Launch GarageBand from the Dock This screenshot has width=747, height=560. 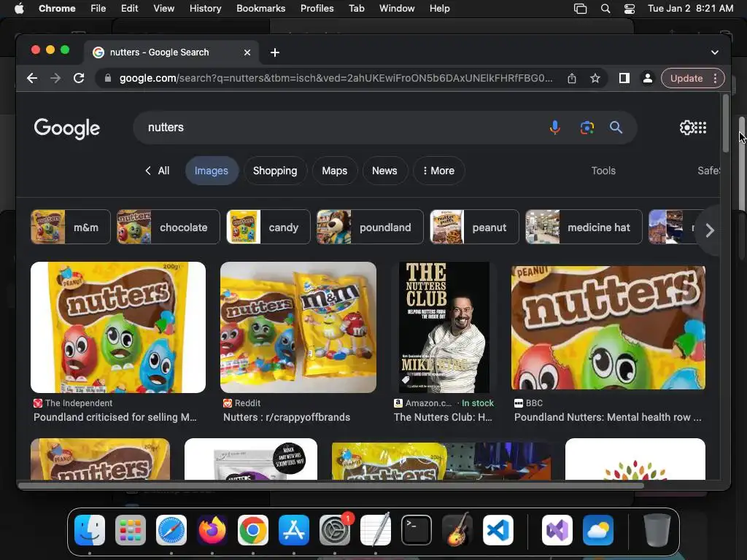point(457,530)
